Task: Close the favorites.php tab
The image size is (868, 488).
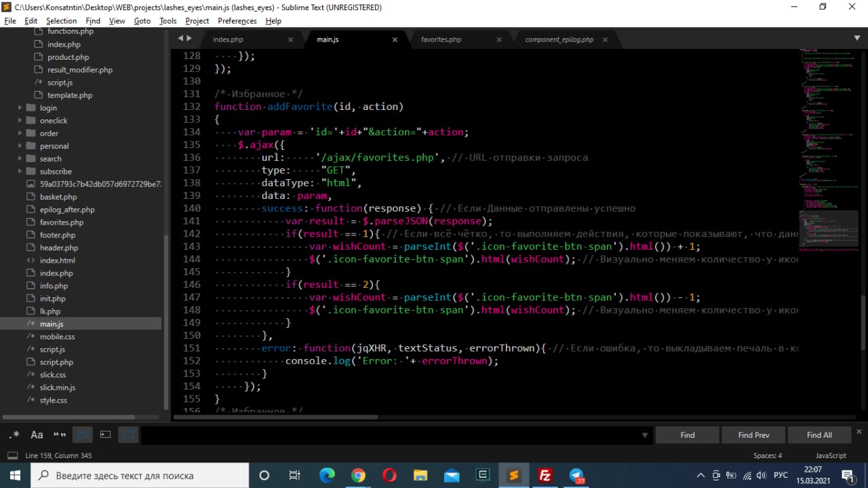Action: [x=499, y=40]
